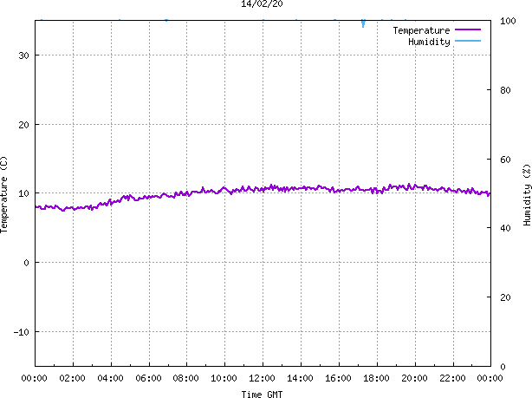The width and height of the screenshot is (532, 398).
Task: Click the 20 label on temperature axis
Action: click(23, 125)
